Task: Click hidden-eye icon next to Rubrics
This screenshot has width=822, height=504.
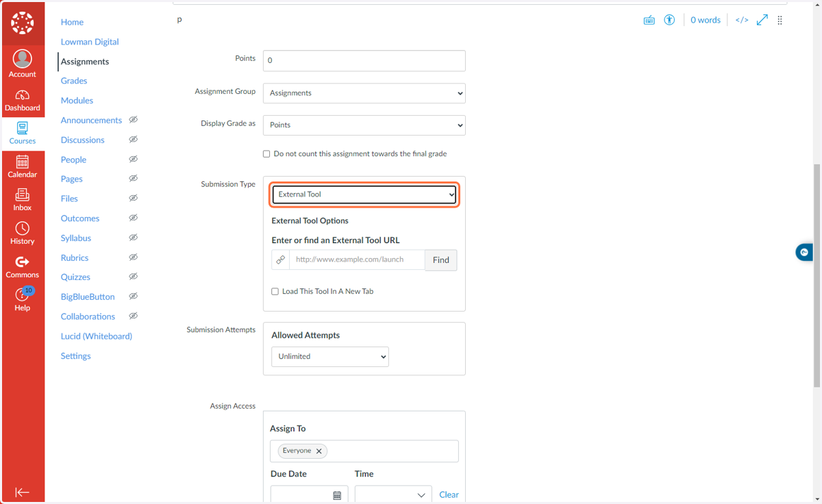Action: point(134,257)
